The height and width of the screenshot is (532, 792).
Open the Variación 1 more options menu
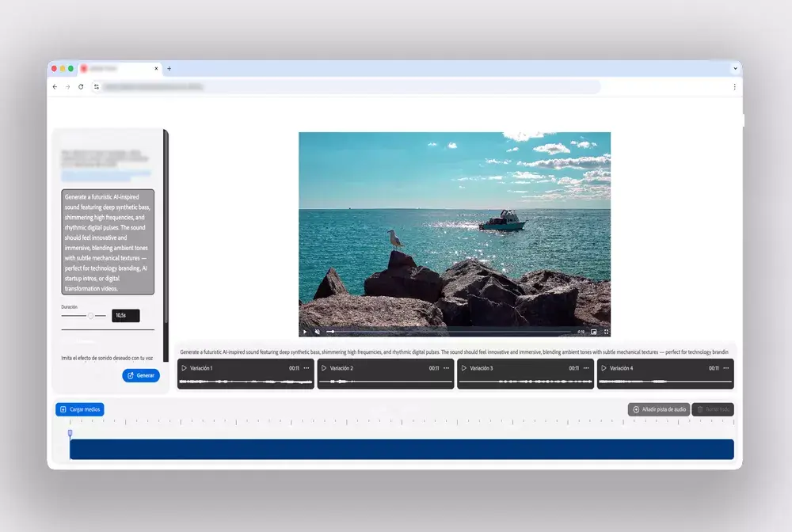(x=307, y=368)
